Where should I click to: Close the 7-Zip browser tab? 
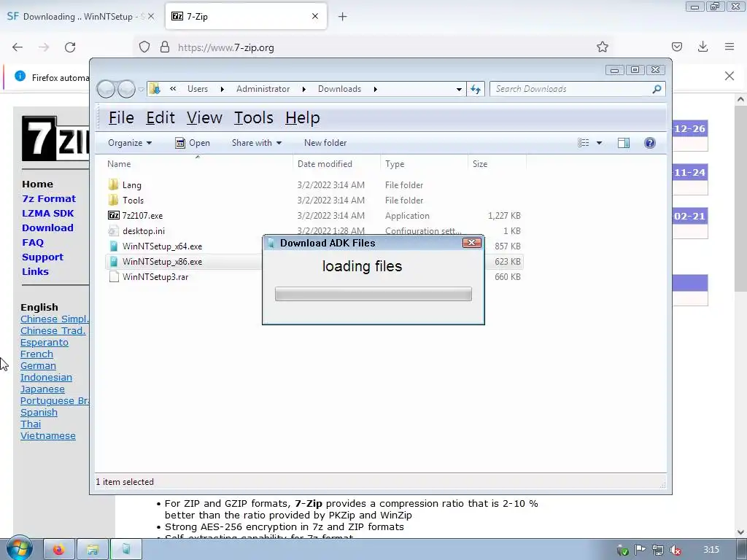click(x=315, y=16)
